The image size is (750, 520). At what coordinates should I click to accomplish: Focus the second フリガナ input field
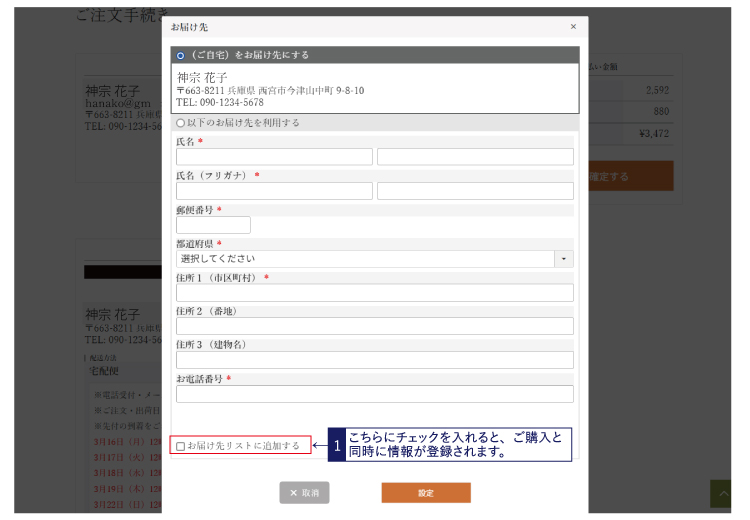pos(475,191)
